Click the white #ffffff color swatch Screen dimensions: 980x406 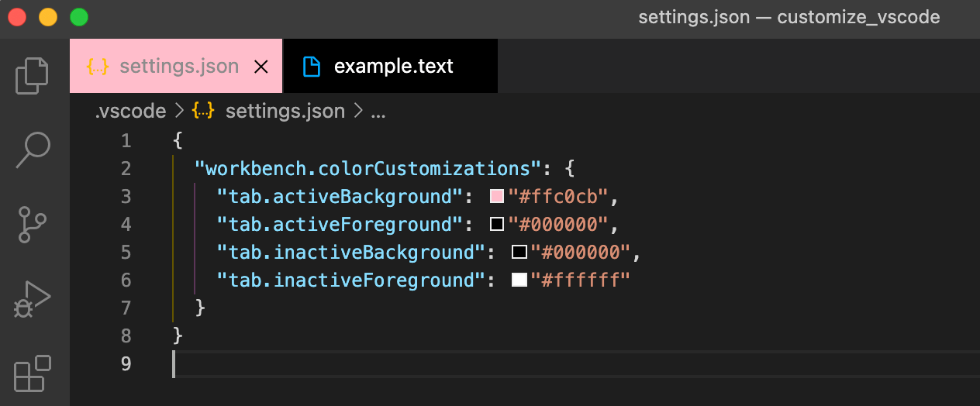(x=519, y=280)
